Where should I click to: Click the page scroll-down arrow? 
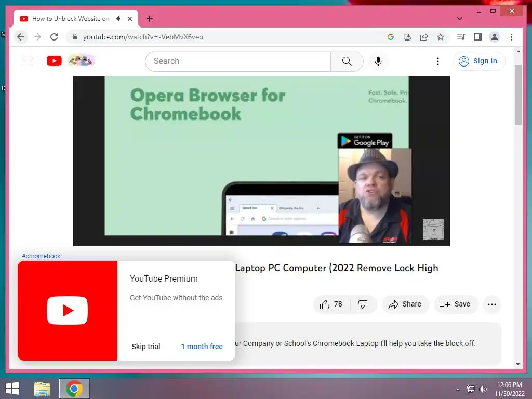518,364
